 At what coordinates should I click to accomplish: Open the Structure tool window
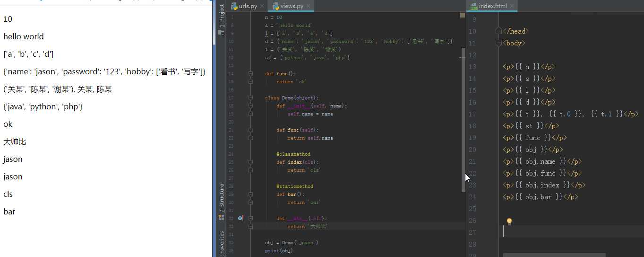pyautogui.click(x=222, y=201)
